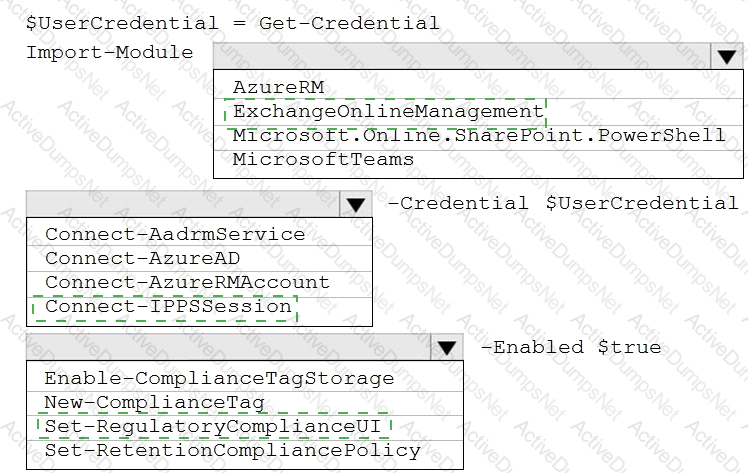The height and width of the screenshot is (473, 748).
Task: Click the Import-Module selection field
Action: [x=460, y=56]
